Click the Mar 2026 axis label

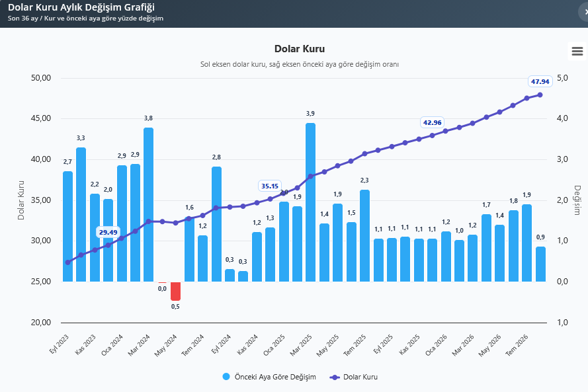tap(463, 345)
